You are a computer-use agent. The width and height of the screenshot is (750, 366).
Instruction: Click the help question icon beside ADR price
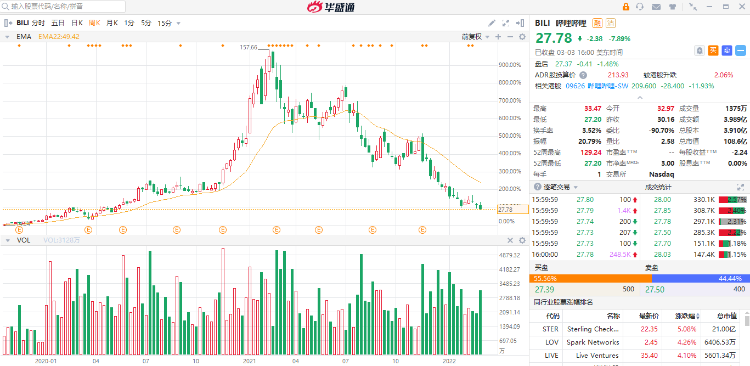coord(583,75)
